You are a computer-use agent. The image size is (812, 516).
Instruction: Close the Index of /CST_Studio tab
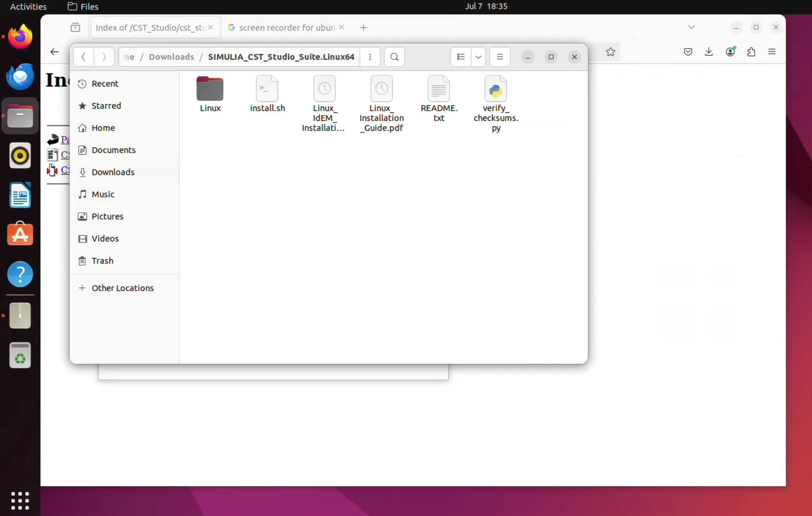(210, 27)
